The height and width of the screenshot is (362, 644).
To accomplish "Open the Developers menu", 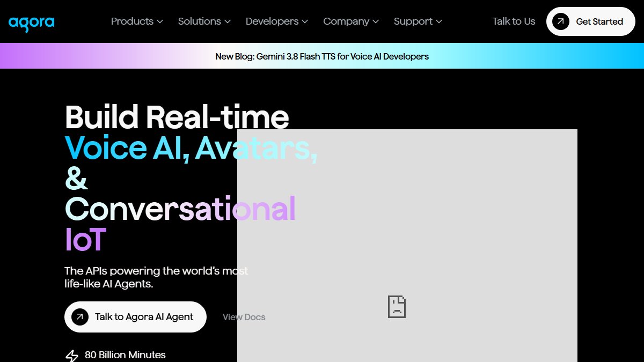I will (277, 21).
